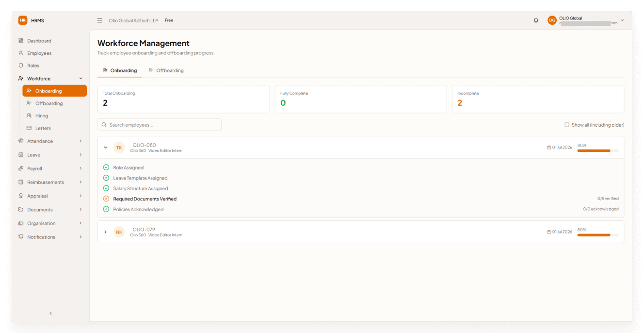Click the NK employee avatar

119,232
